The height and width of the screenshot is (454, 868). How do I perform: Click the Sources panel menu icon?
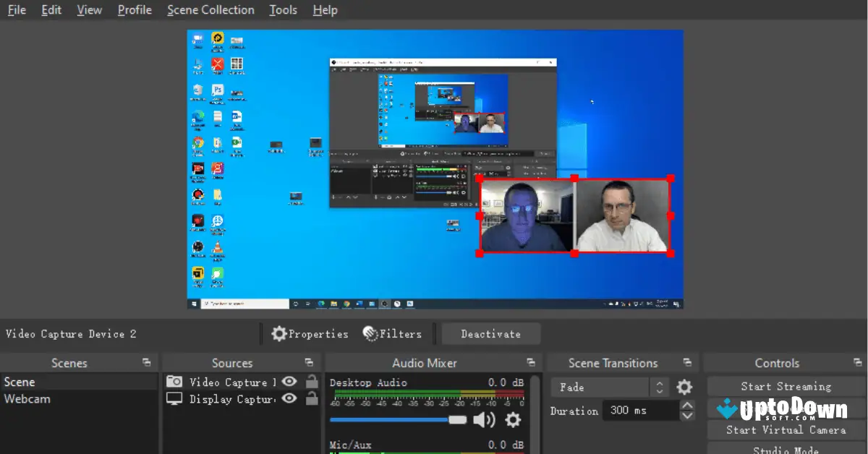coord(310,362)
